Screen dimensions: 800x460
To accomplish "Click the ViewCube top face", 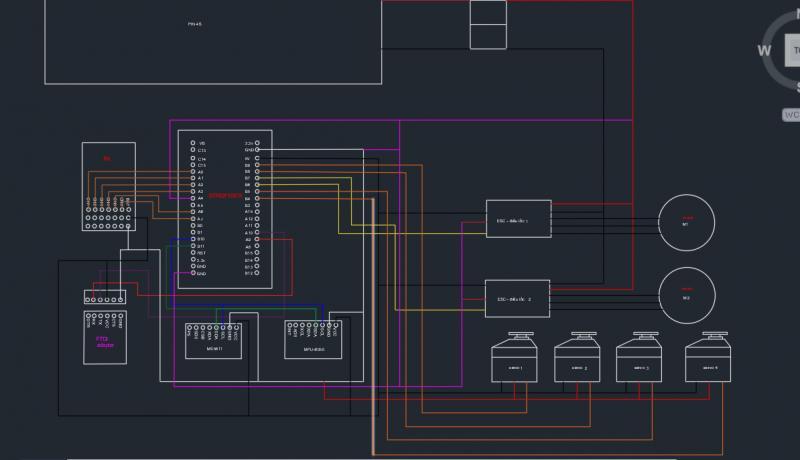I will click(x=790, y=49).
